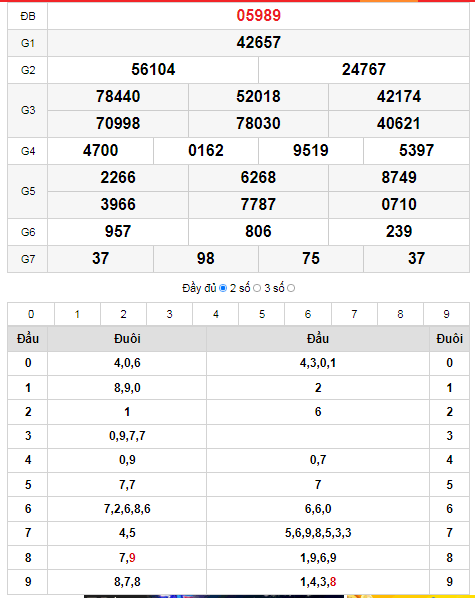Click the head values cell '5,6,9,8,5,3,3'
Image resolution: width=475 pixels, height=598 pixels.
318,533
